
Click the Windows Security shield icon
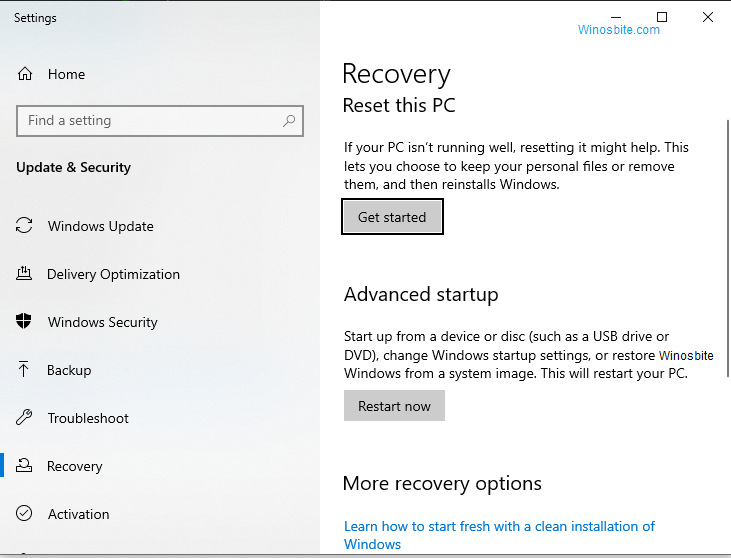23,321
